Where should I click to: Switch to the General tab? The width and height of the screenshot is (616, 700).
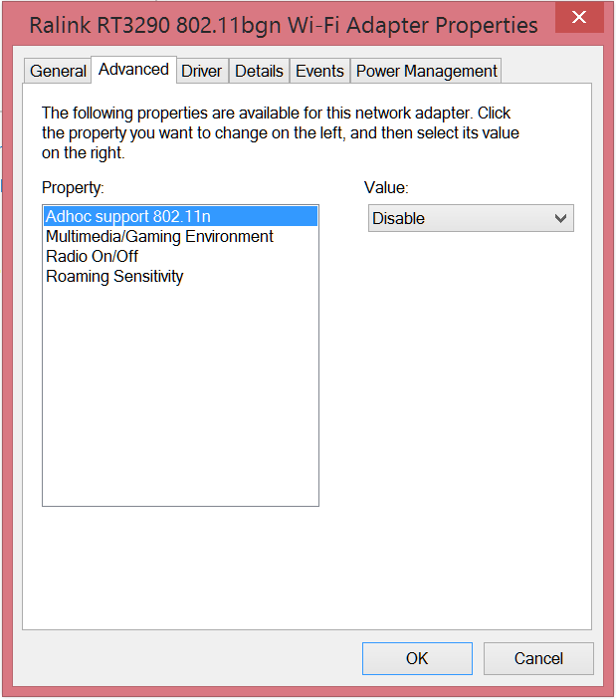[x=58, y=71]
